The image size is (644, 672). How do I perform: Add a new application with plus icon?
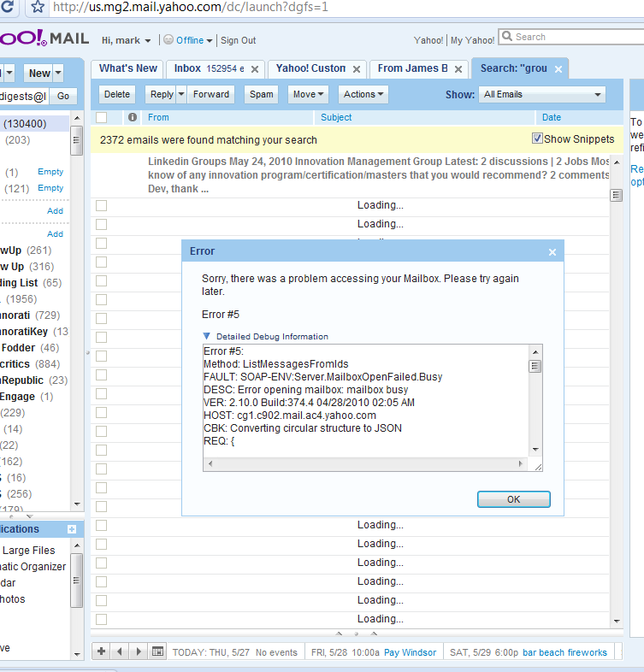click(72, 529)
